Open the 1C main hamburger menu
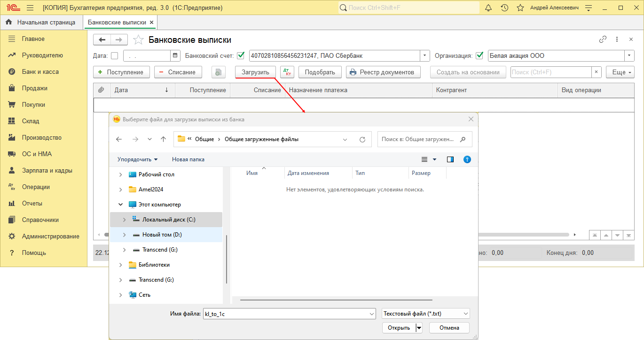 [x=31, y=8]
